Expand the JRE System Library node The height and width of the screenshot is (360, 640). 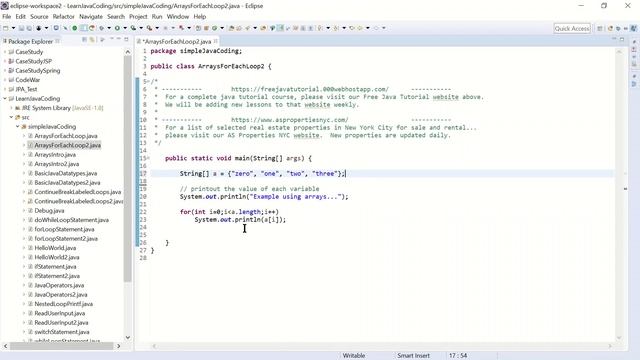pos(11,108)
